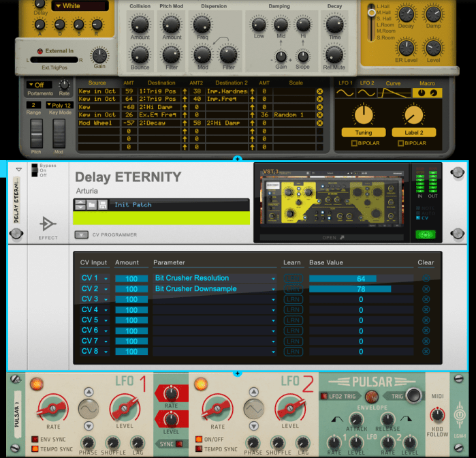
Task: Delete the first mod matrix row
Action: [319, 91]
